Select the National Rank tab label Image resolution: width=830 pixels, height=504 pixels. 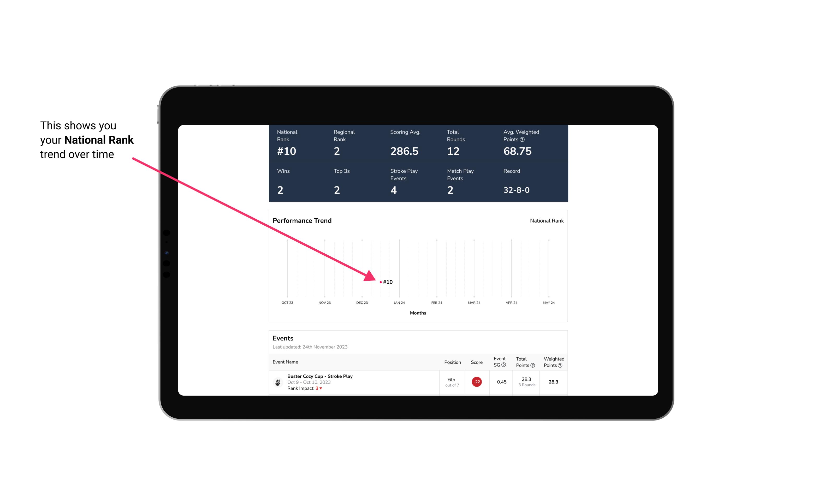point(546,220)
